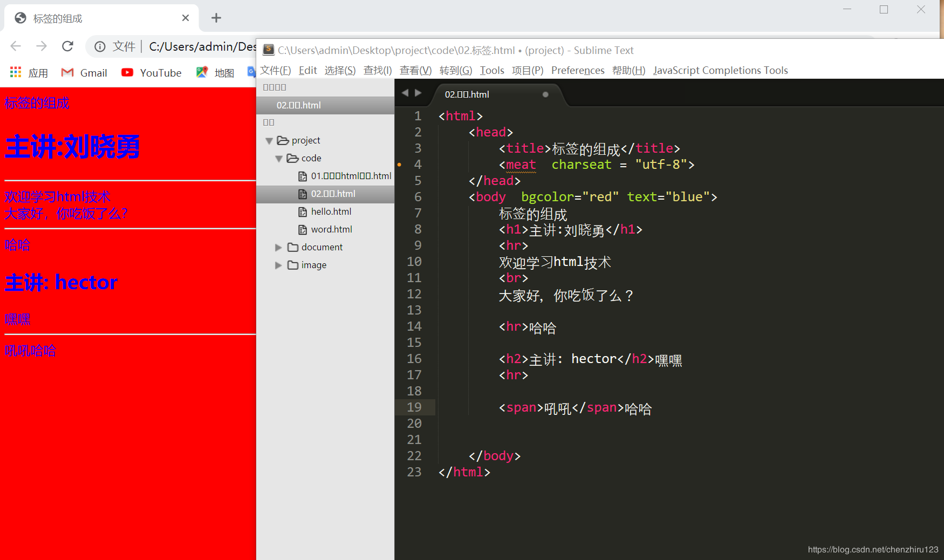
Task: Click the Chrome back arrow
Action: pos(16,46)
